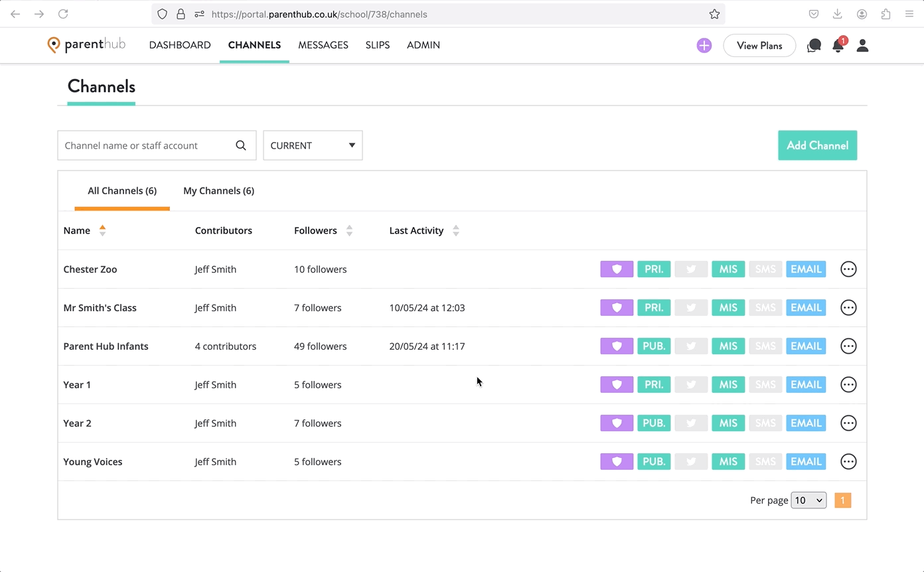Click the browser address bar URL
Viewport: 924px width, 572px height.
319,14
